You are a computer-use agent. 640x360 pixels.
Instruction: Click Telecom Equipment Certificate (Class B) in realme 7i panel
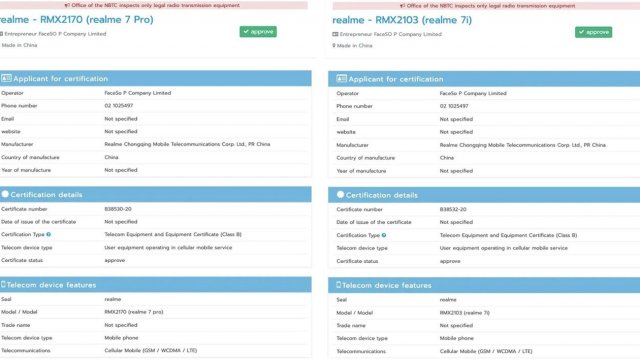click(x=508, y=235)
